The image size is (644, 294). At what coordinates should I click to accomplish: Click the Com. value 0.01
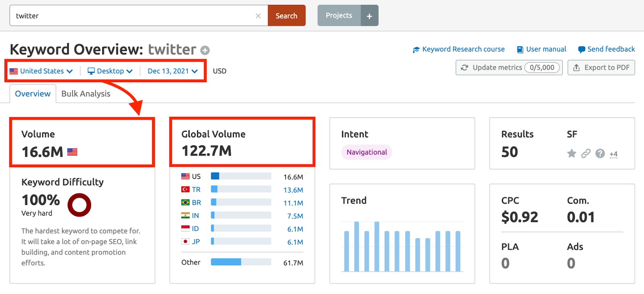[x=581, y=217]
